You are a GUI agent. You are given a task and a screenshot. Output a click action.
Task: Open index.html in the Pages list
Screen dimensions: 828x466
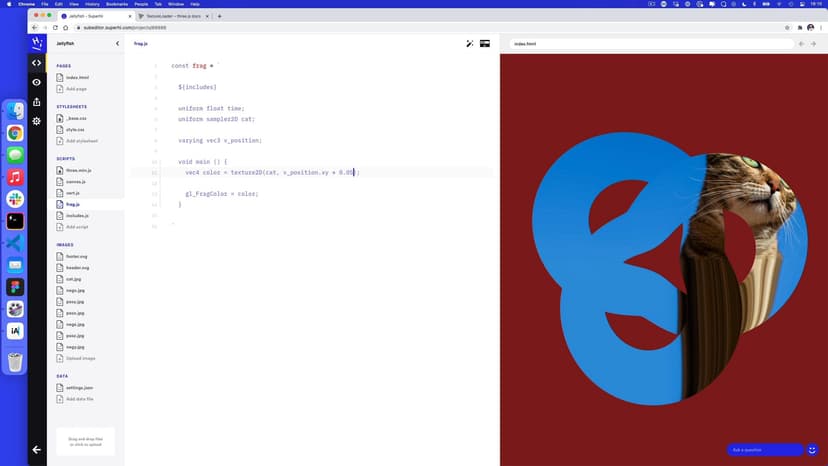[77, 77]
